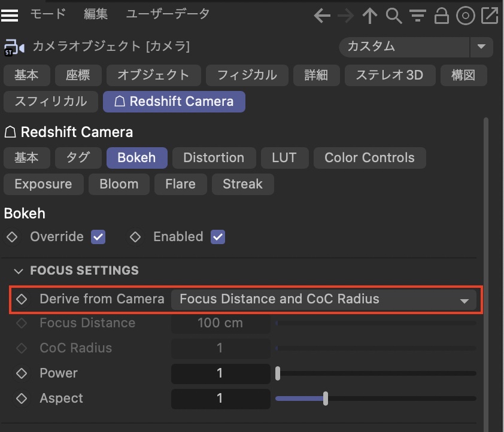Click the Power keyframe diamond icon
This screenshot has height=432, width=504.
pos(22,373)
